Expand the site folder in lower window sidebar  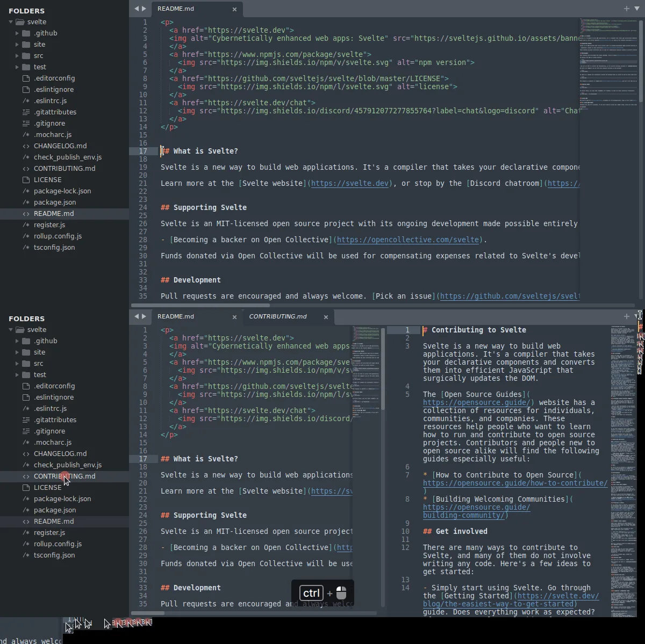(x=17, y=352)
